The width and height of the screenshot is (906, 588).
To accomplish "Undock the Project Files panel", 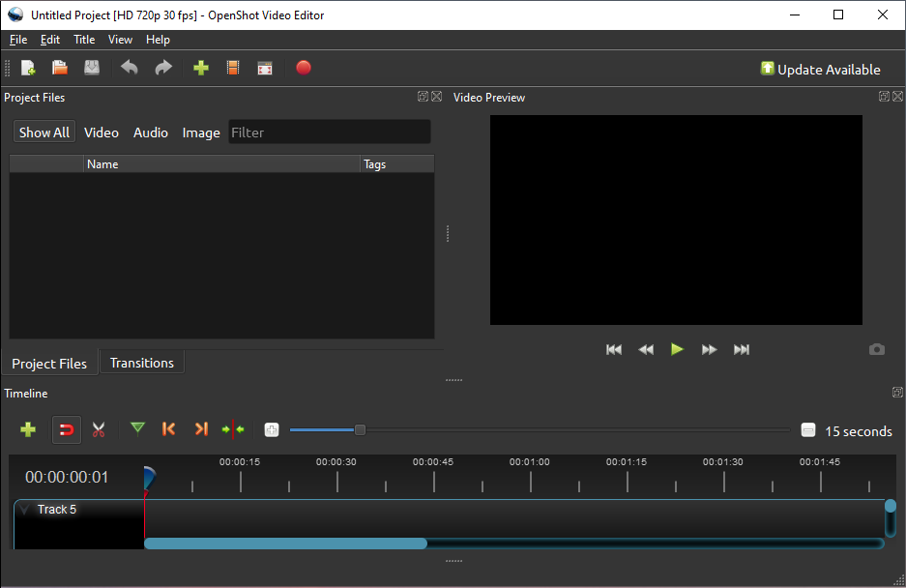I will 423,97.
